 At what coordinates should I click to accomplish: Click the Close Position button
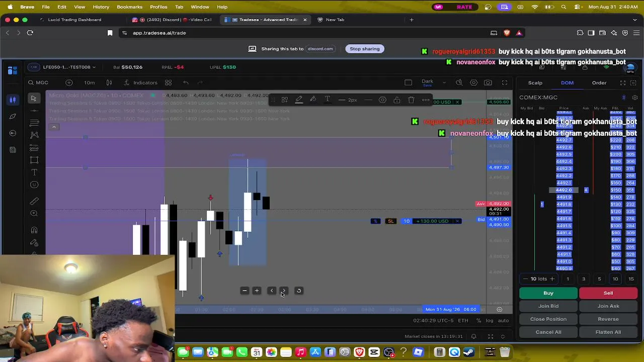(548, 319)
